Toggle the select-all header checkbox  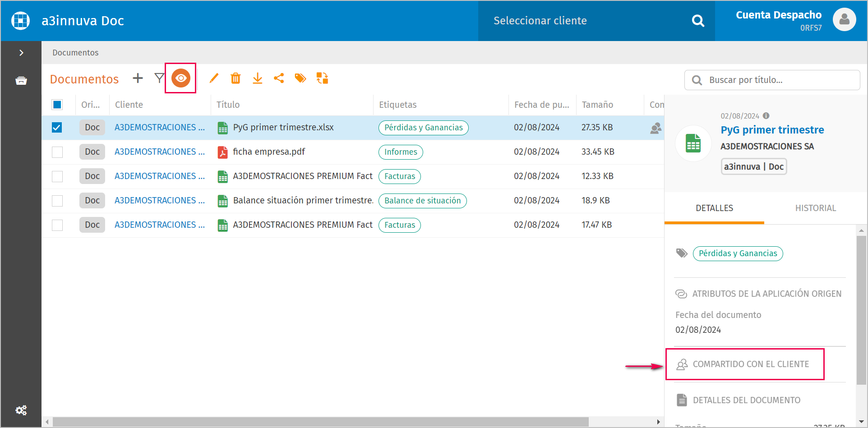[57, 105]
